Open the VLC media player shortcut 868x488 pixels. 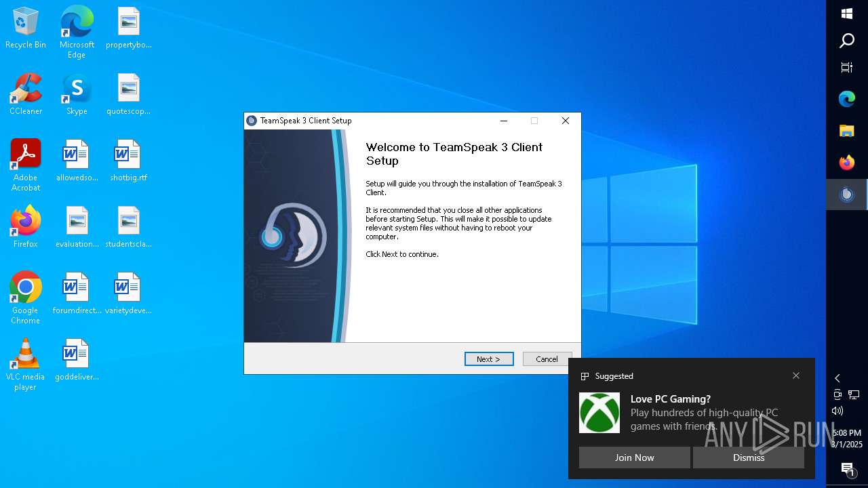(x=26, y=365)
